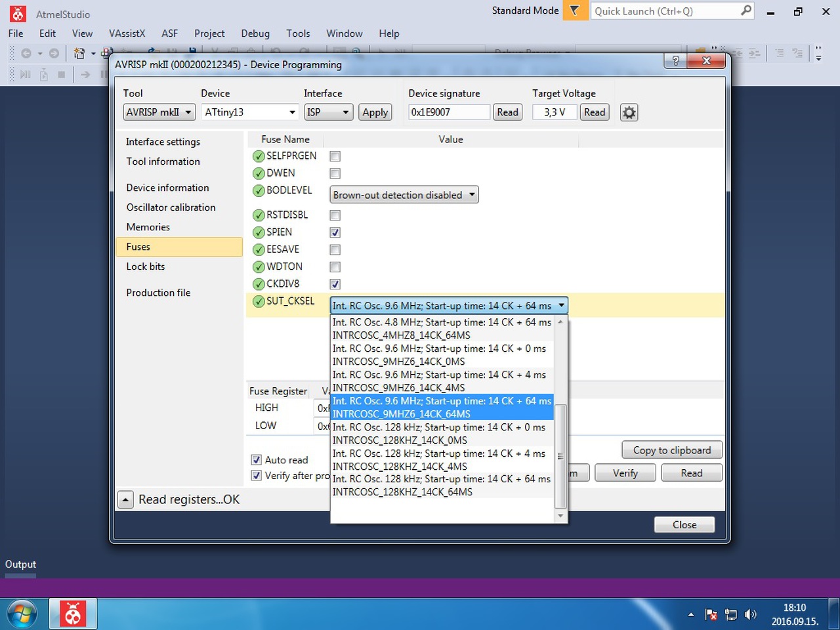
Task: Click the SUT_CKSEL list scrollbar thumb
Action: click(x=560, y=457)
